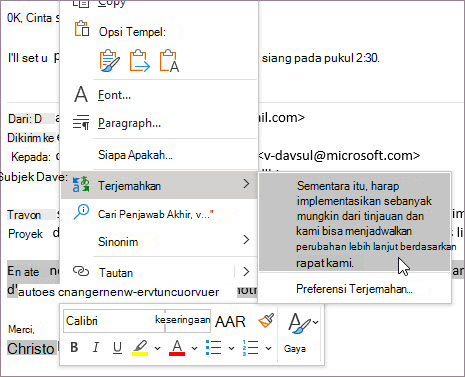The width and height of the screenshot is (465, 377).
Task: Open numbering dropdown arrow
Action: tap(268, 348)
